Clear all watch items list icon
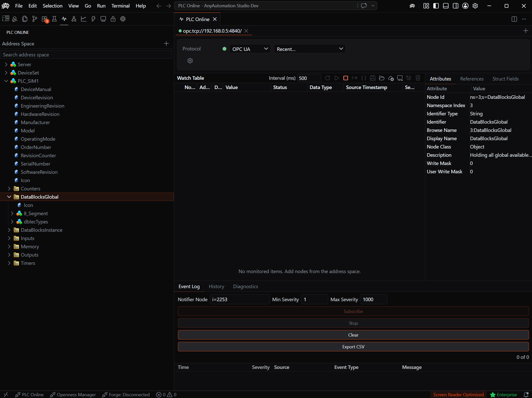The height and width of the screenshot is (398, 532). click(x=409, y=78)
